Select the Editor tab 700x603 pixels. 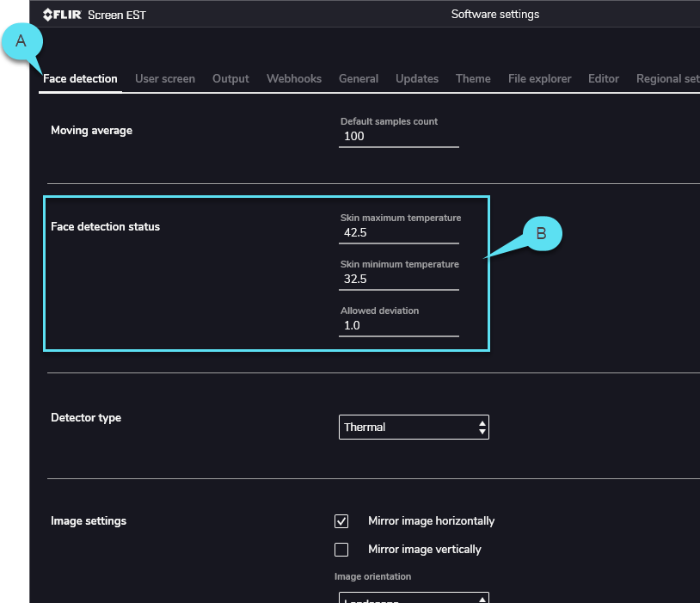pyautogui.click(x=604, y=78)
